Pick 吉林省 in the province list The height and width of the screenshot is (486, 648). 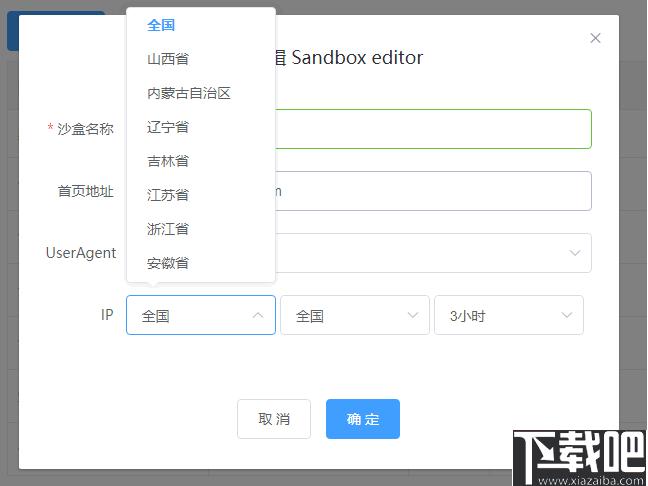pos(201,161)
